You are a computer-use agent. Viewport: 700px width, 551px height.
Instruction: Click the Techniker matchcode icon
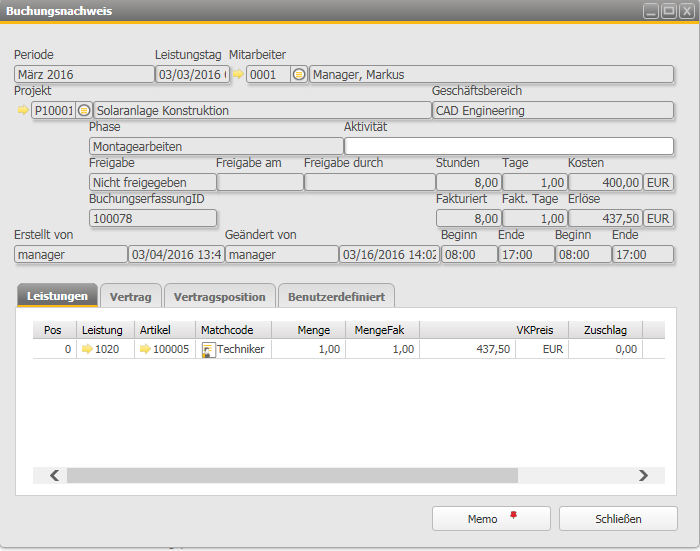click(208, 350)
